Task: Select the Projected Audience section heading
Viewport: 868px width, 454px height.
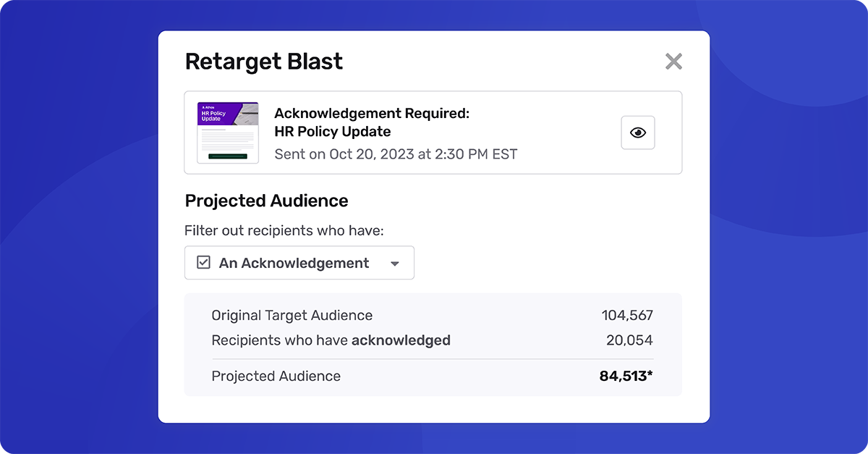Action: tap(266, 201)
